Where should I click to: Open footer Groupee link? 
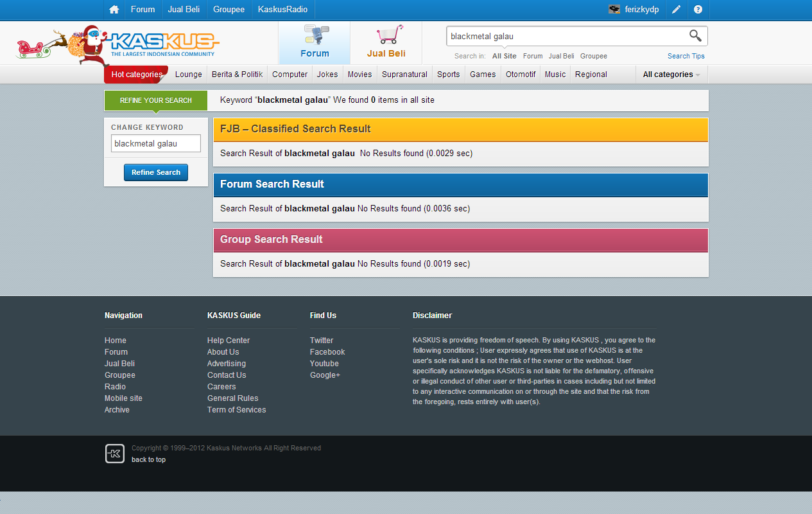pyautogui.click(x=120, y=375)
